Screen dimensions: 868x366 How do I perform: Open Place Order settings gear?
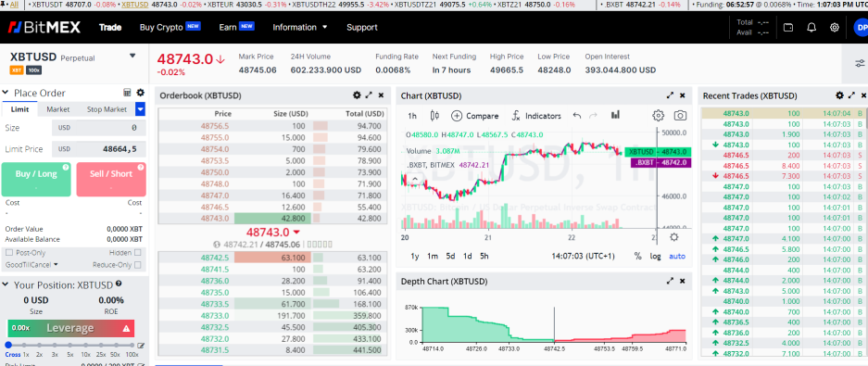(140, 93)
